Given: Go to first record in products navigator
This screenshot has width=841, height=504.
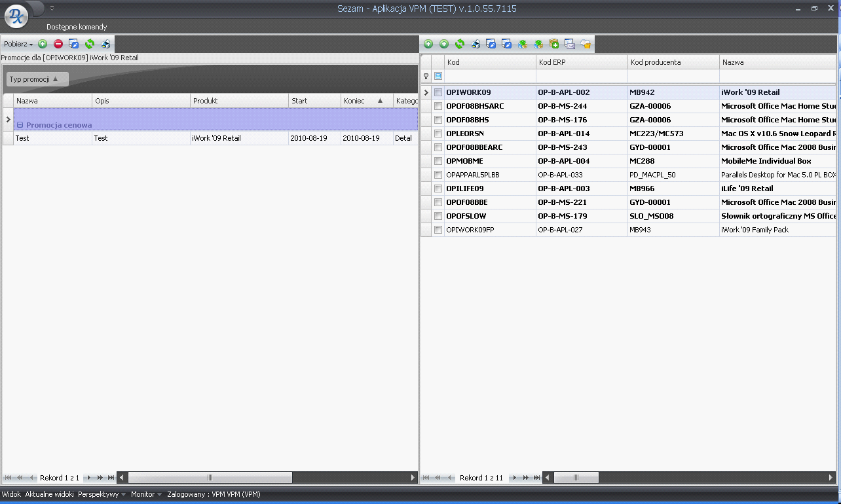Looking at the screenshot, I should coord(427,478).
